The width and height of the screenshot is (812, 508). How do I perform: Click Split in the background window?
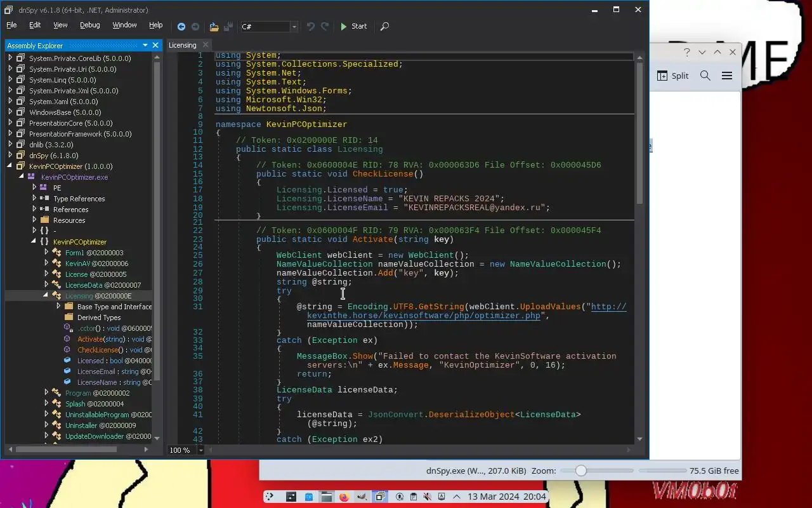coord(672,76)
